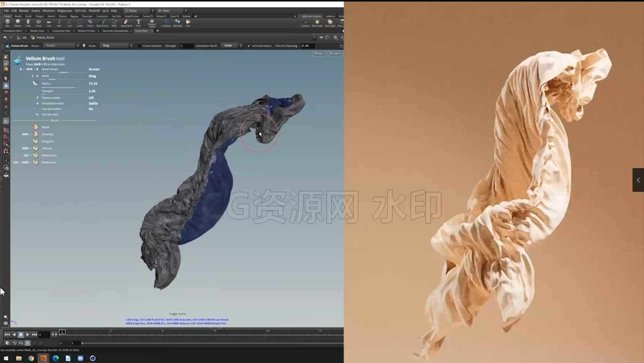The height and width of the screenshot is (363, 644).
Task: Add a Spot Light from shelf
Action: (330, 23)
